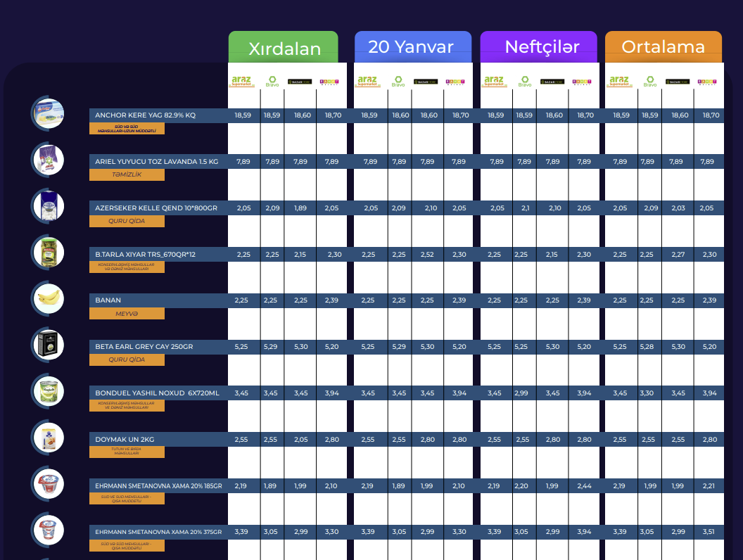The width and height of the screenshot is (743, 560).
Task: Click the Bravo logo under Xırdalan
Action: [272, 82]
